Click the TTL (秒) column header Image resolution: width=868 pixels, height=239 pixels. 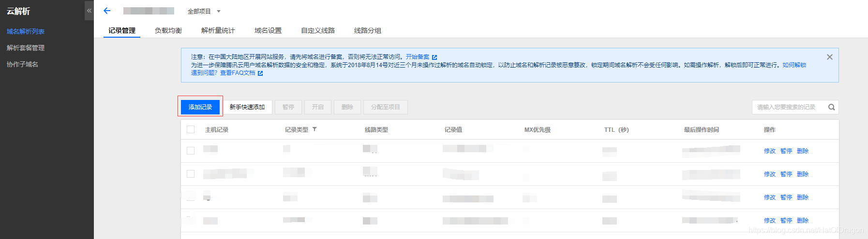coord(616,130)
